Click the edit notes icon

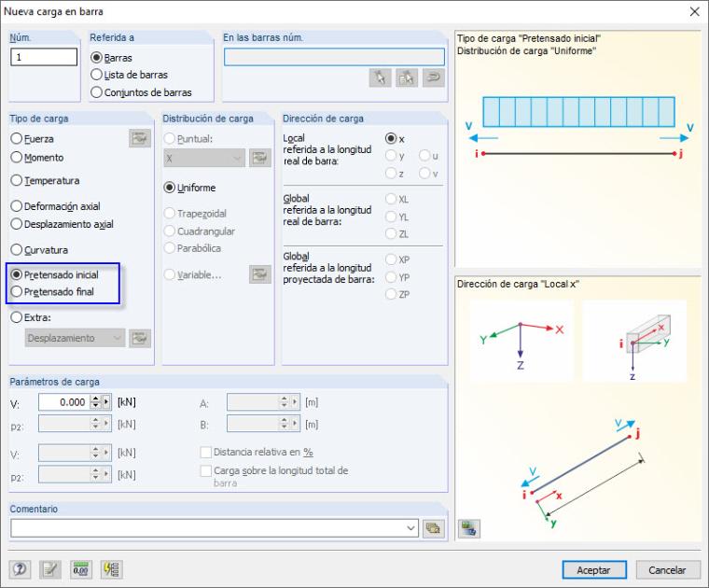(x=50, y=569)
